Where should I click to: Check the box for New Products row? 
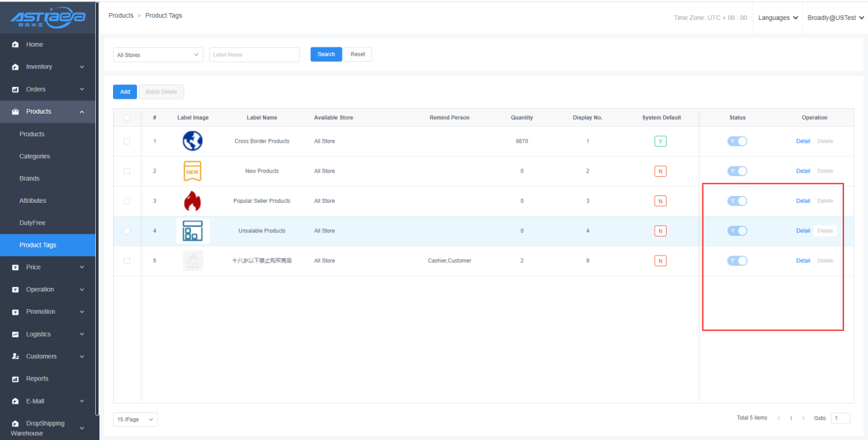click(x=127, y=171)
